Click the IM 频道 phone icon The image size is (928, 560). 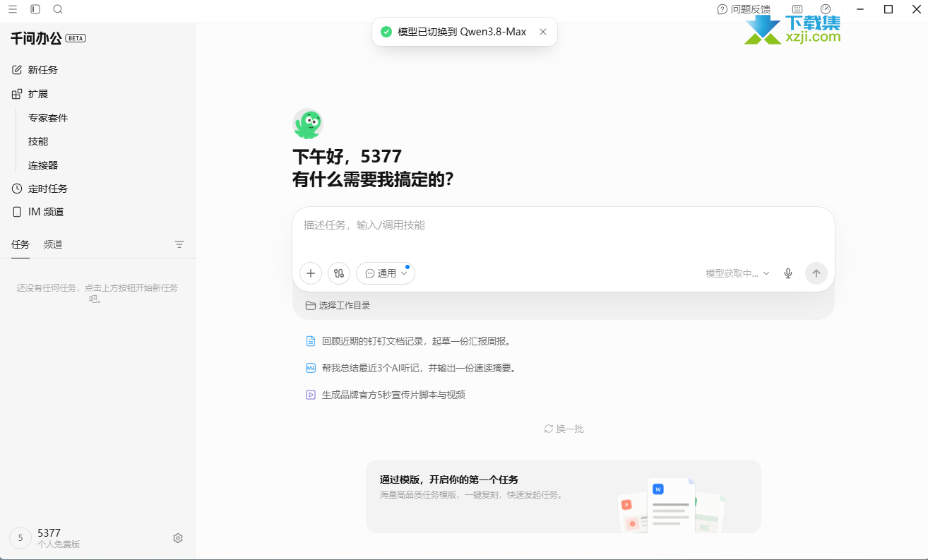click(x=17, y=212)
